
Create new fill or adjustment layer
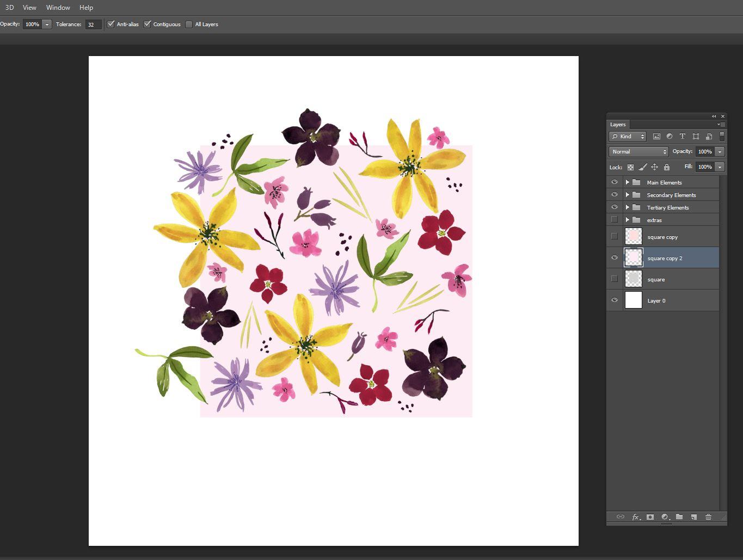[x=665, y=517]
